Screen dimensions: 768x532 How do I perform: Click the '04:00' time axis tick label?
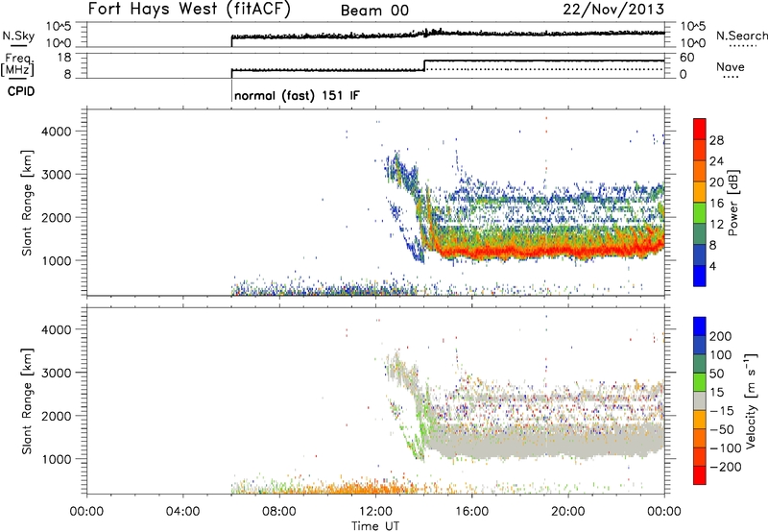click(183, 512)
